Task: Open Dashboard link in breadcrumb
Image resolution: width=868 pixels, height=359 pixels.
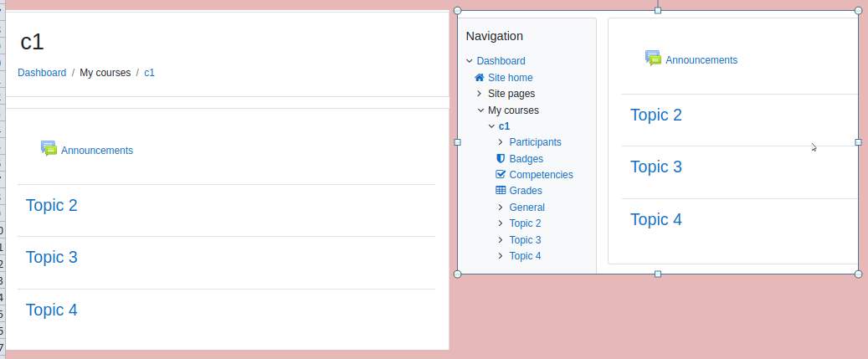Action: [42, 73]
